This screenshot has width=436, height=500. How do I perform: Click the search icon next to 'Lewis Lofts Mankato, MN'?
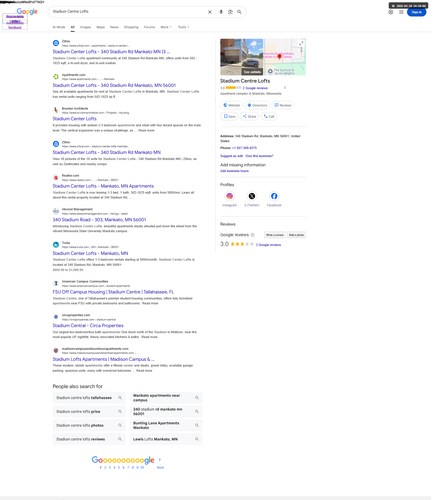(197, 439)
